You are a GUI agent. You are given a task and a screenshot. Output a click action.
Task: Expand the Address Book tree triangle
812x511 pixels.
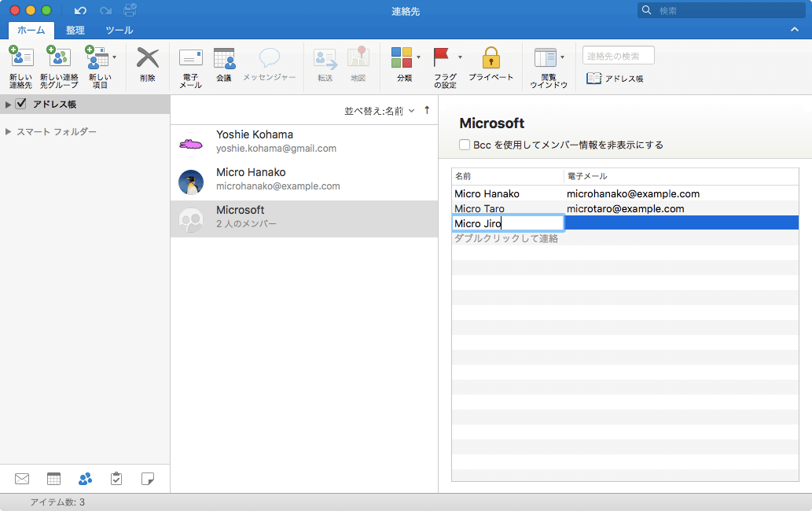click(x=8, y=105)
